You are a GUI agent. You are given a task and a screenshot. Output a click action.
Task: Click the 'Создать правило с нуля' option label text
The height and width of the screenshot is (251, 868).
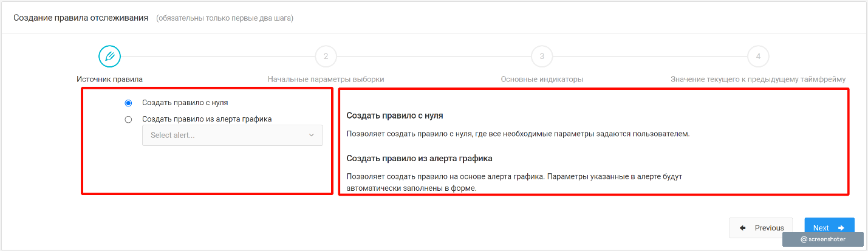[185, 103]
